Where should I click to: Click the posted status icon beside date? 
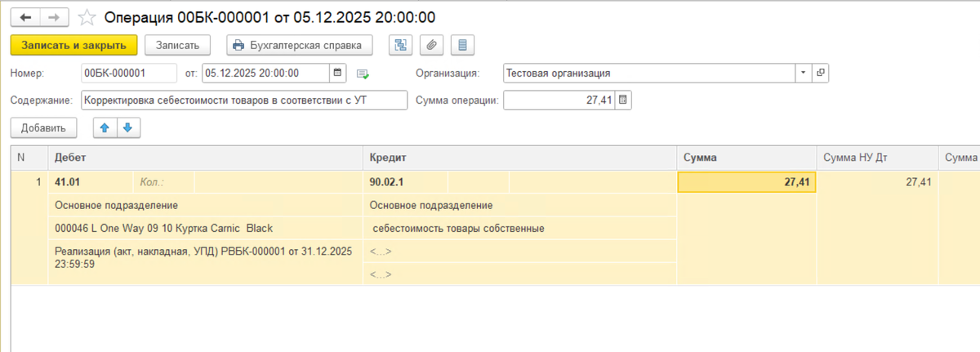pyautogui.click(x=363, y=74)
